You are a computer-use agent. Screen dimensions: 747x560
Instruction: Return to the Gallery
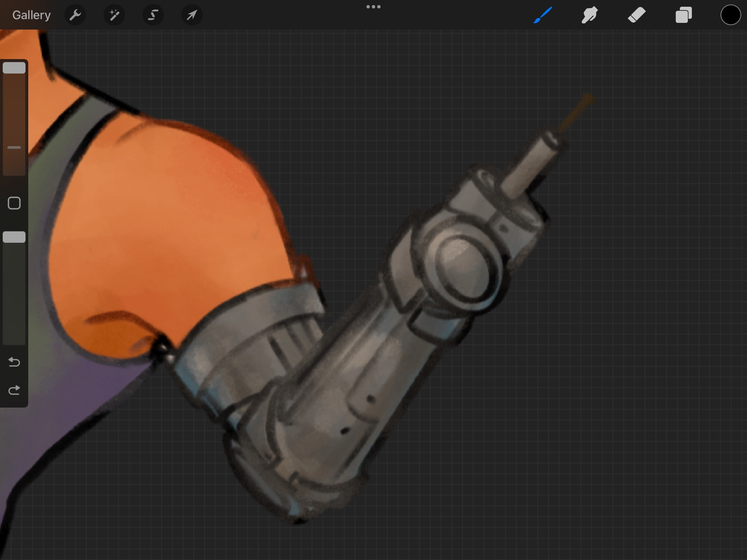[31, 15]
